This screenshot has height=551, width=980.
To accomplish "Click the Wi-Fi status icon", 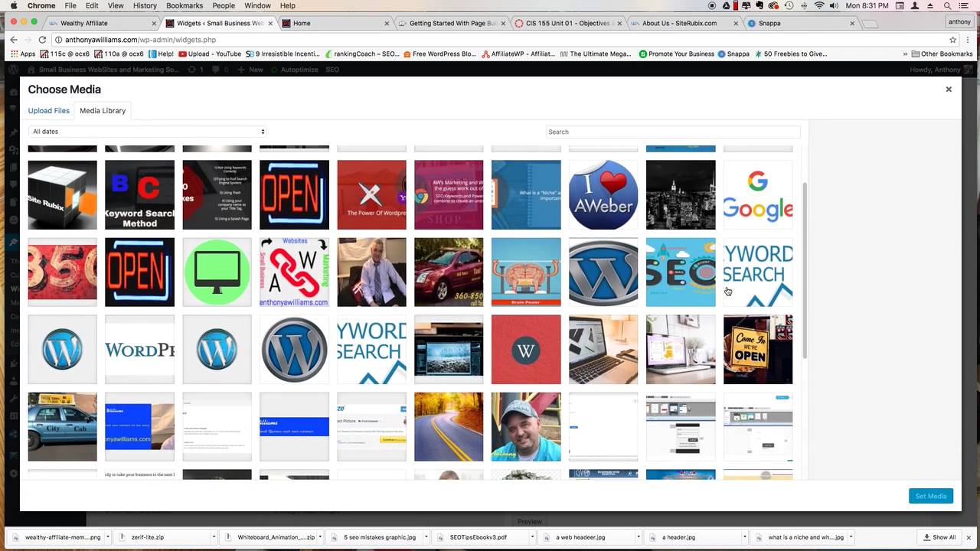I will click(x=819, y=5).
